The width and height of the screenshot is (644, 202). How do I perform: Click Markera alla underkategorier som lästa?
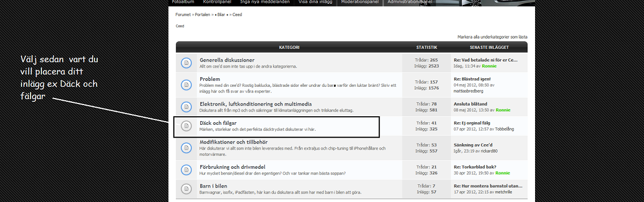[x=492, y=37]
